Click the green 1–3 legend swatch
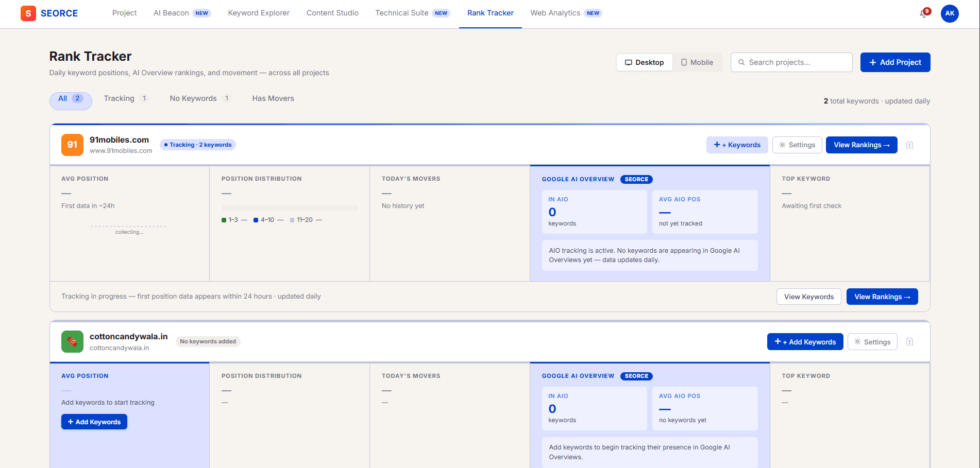 (x=224, y=220)
